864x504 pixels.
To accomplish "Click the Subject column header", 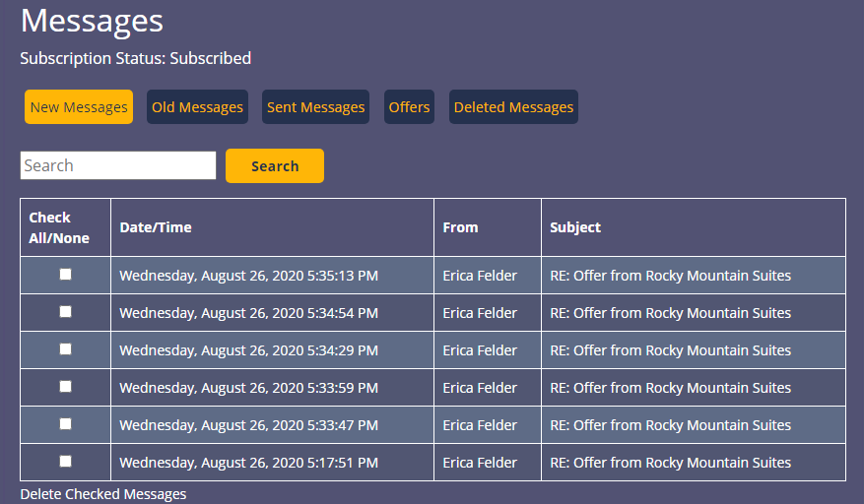I will pos(574,227).
